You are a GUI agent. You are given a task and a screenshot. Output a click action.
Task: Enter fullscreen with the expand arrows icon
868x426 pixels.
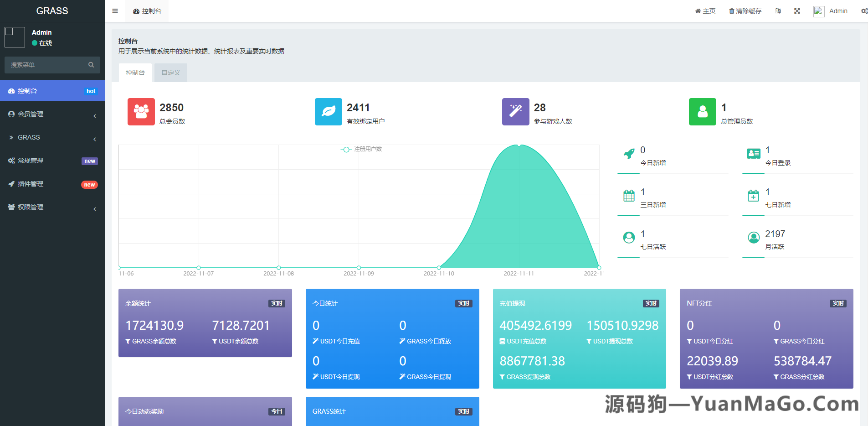pos(797,10)
